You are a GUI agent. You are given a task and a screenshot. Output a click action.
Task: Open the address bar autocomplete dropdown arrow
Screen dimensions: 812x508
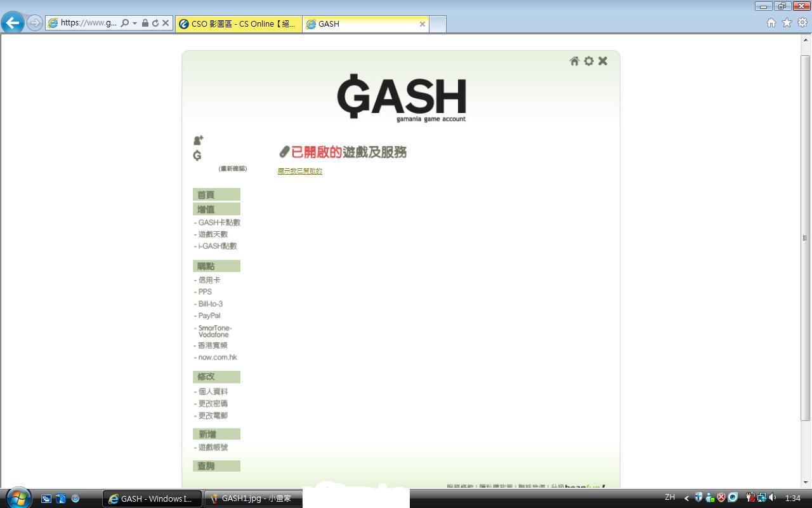(x=134, y=23)
